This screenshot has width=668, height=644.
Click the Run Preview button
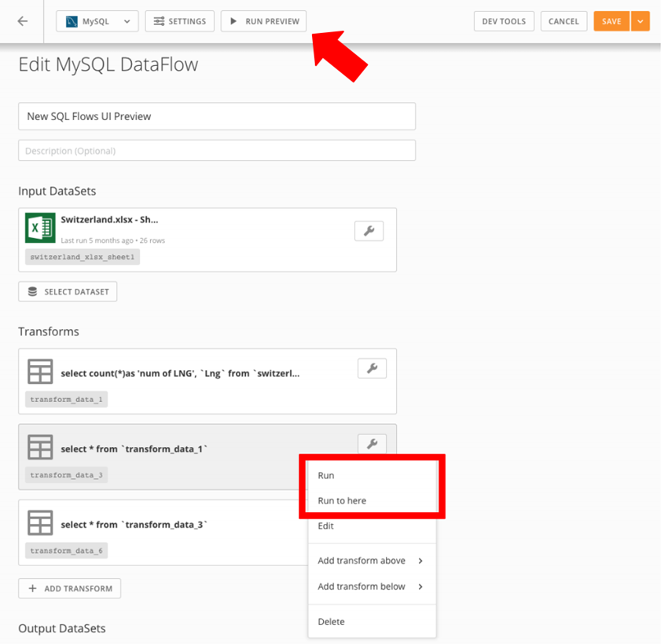tap(263, 21)
